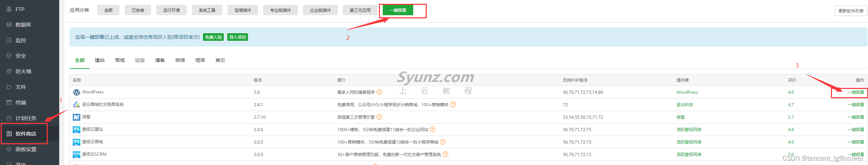Switch to the 商城 tab
The width and height of the screenshot is (868, 165).
click(x=120, y=61)
